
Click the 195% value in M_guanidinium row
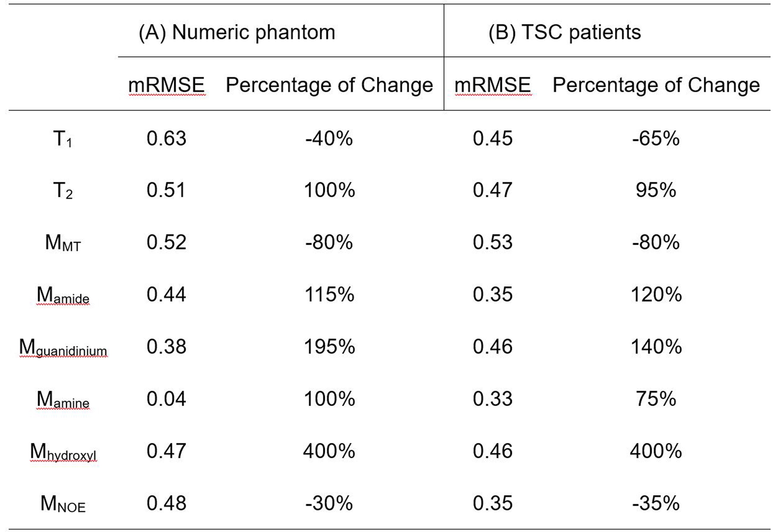pyautogui.click(x=329, y=346)
